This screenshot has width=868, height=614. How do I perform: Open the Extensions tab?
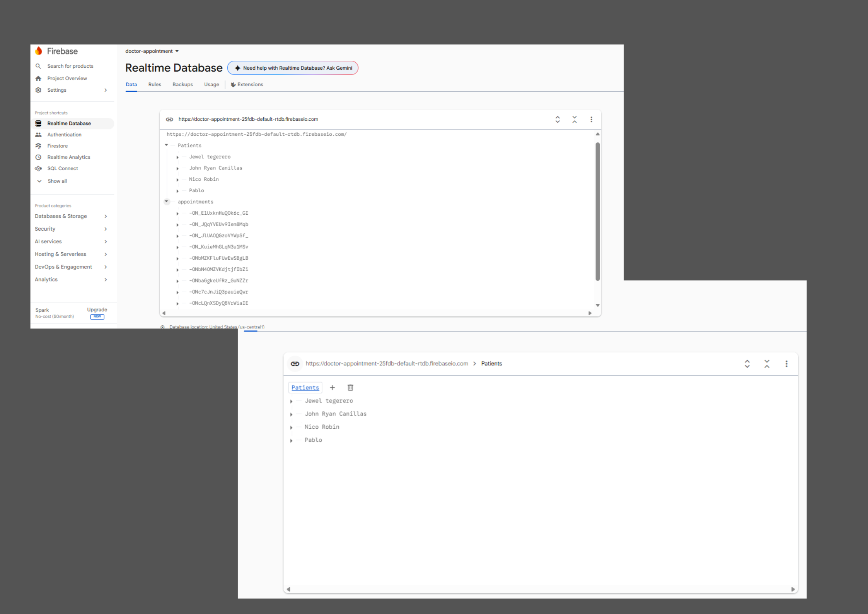point(247,85)
